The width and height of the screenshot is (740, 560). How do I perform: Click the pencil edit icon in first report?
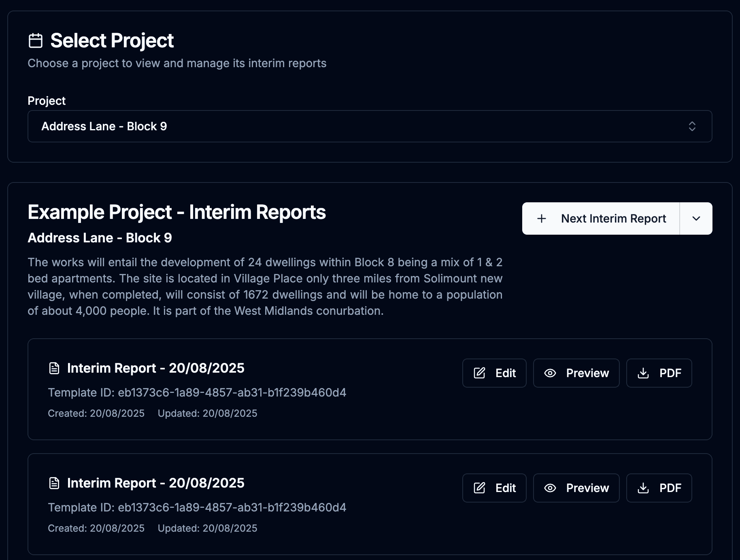coord(480,373)
